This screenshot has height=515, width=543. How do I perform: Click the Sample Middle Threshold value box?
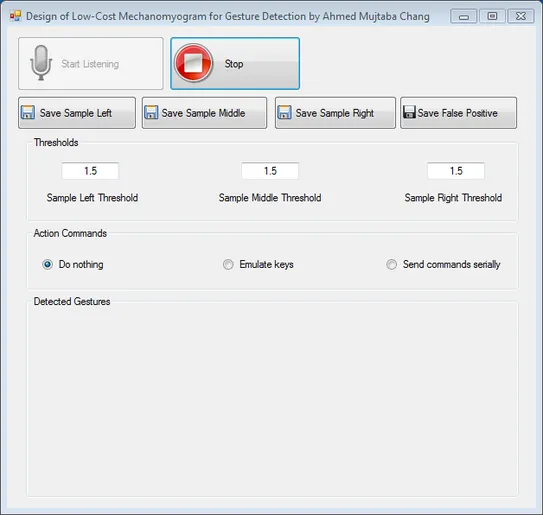coord(270,171)
